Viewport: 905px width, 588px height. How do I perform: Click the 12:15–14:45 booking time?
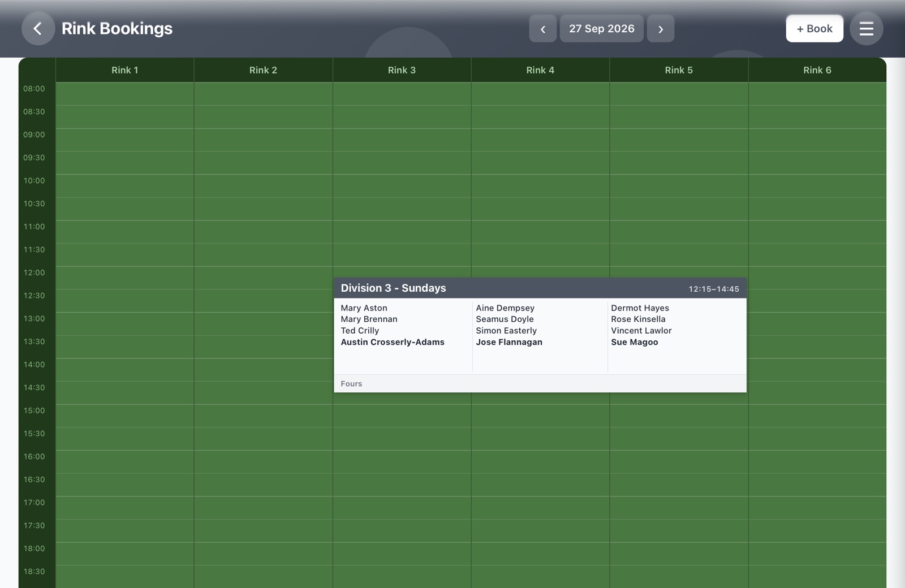click(713, 289)
